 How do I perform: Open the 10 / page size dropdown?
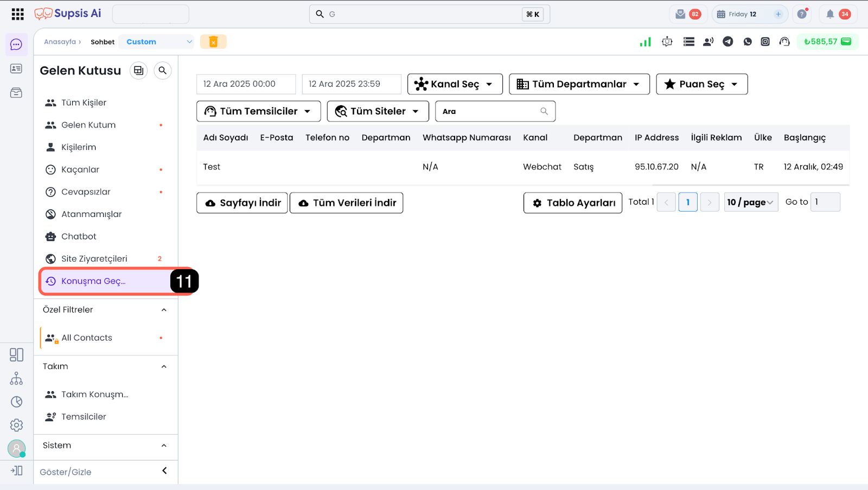tap(751, 202)
